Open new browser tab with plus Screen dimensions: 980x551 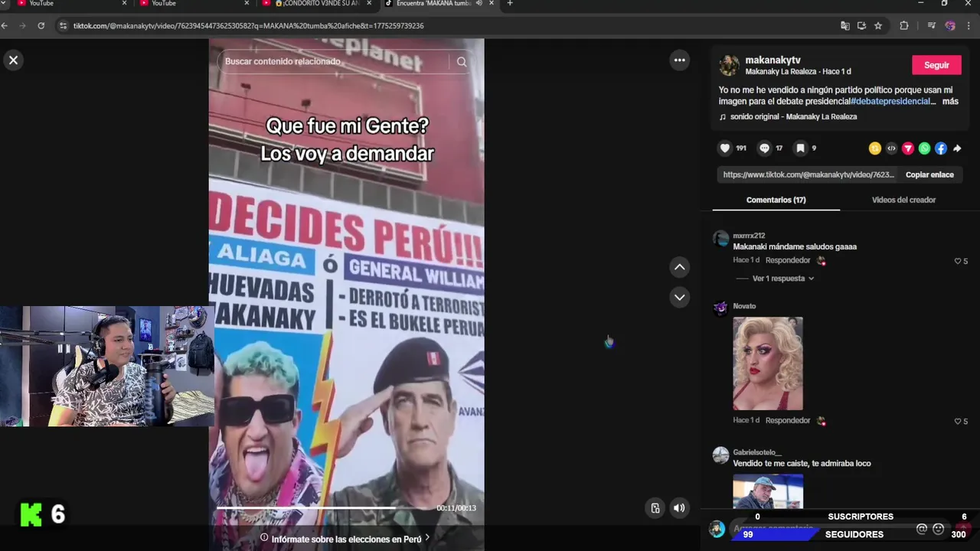[x=510, y=3]
